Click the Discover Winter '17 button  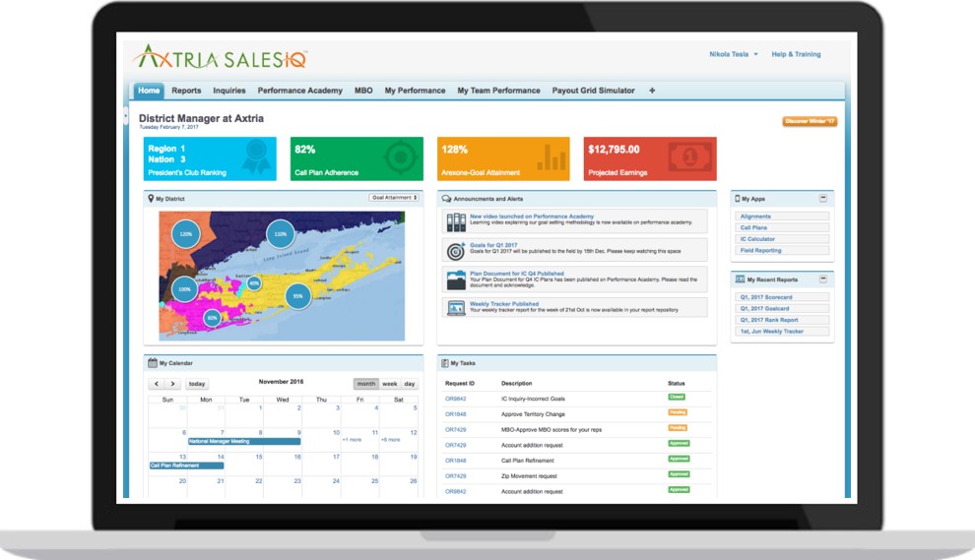[810, 121]
